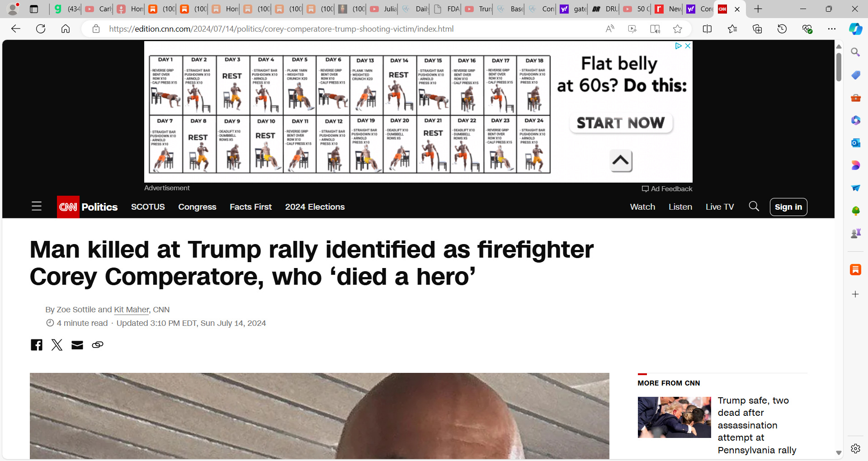Open Kit Maher author profile
The image size is (868, 461).
pos(132,310)
